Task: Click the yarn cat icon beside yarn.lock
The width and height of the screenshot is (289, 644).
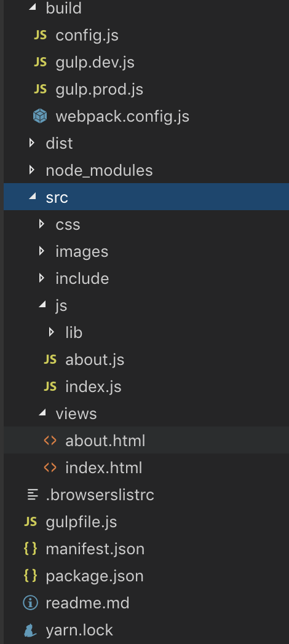Action: coord(30,630)
